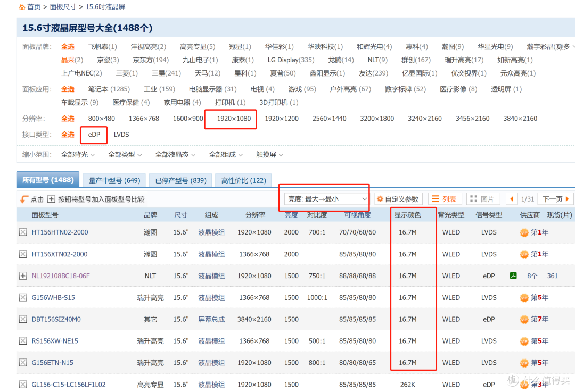
Task: Click the home icon in the breadcrumb
Action: coord(22,7)
